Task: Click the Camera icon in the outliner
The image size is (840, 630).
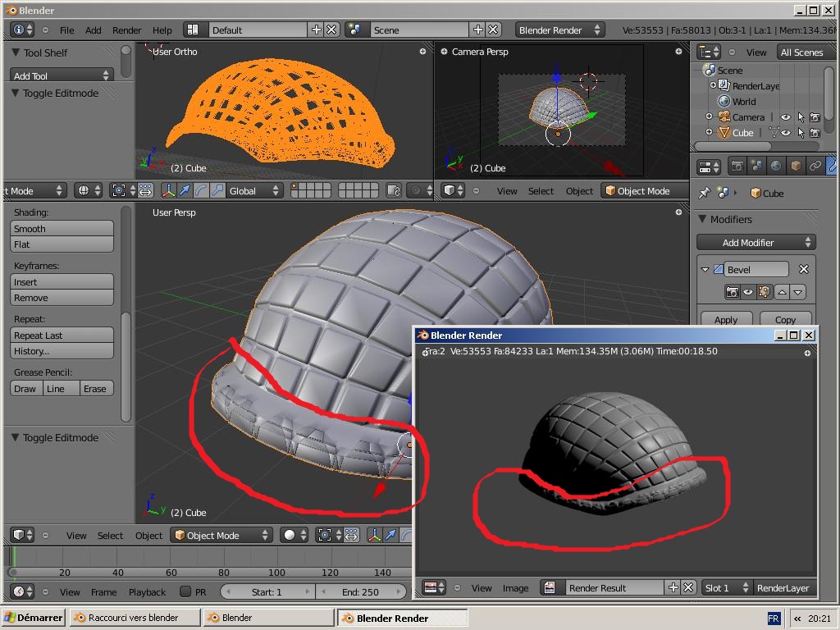Action: pos(724,116)
